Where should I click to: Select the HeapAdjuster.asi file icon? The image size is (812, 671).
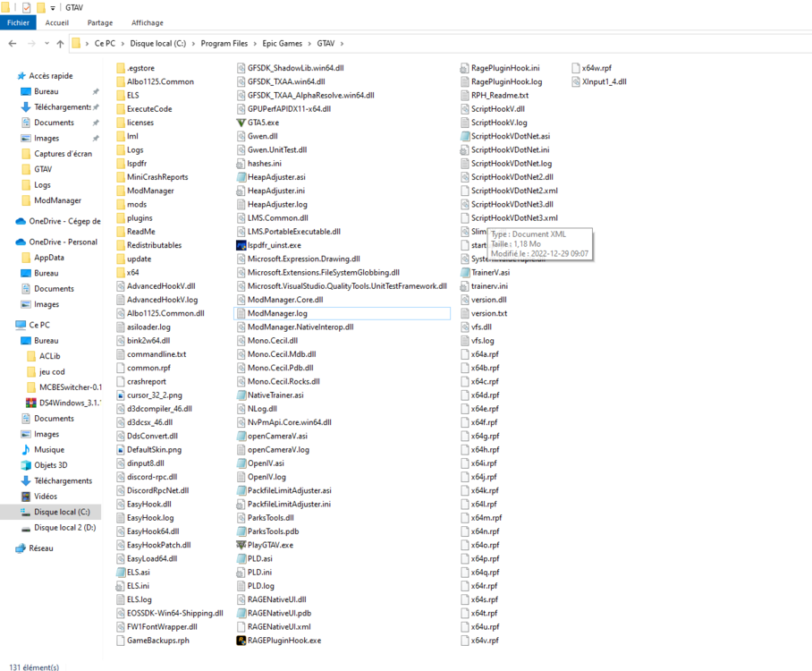241,177
